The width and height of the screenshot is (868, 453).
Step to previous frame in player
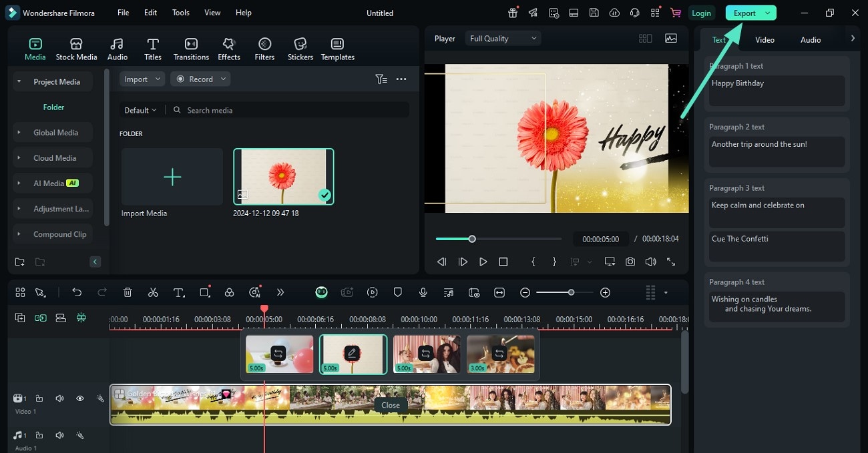tap(441, 262)
